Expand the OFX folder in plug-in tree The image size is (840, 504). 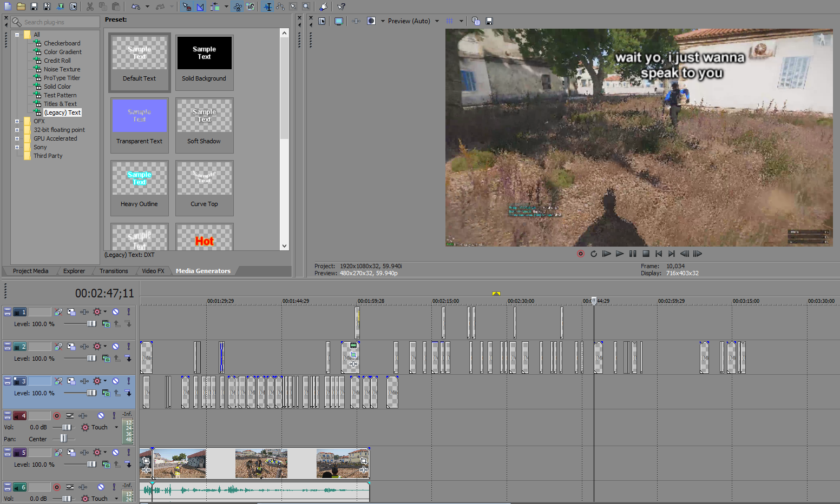point(17,121)
